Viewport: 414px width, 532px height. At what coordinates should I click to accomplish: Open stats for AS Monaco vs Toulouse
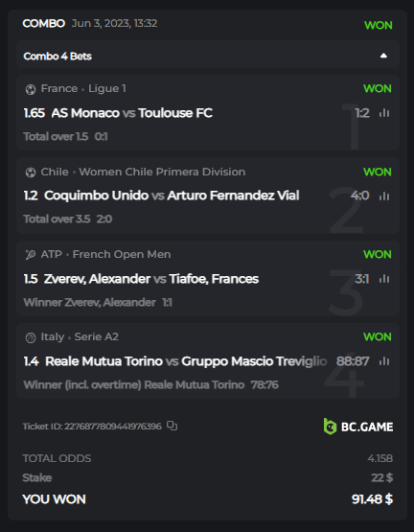coord(384,113)
